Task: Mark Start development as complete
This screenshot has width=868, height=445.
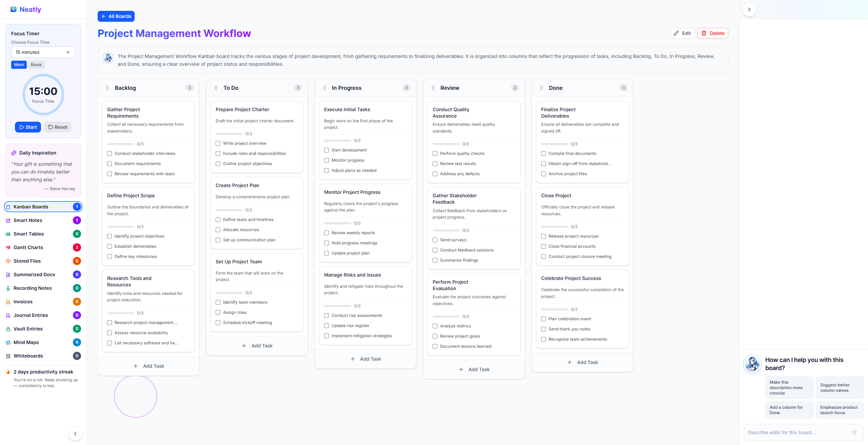Action: coord(326,150)
